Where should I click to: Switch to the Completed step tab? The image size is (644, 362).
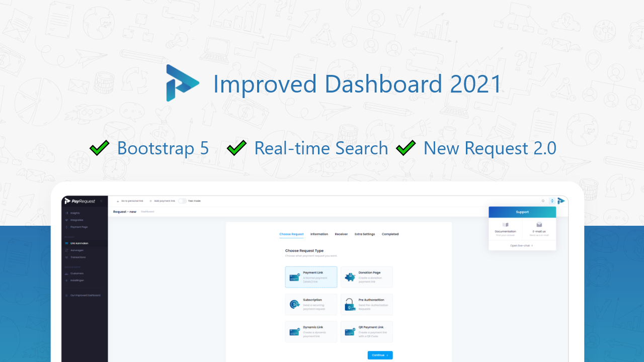pyautogui.click(x=390, y=234)
